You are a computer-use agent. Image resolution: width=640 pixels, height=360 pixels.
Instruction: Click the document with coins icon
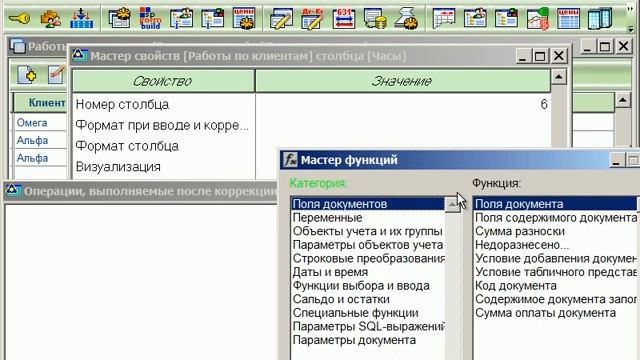pyautogui.click(x=375, y=19)
